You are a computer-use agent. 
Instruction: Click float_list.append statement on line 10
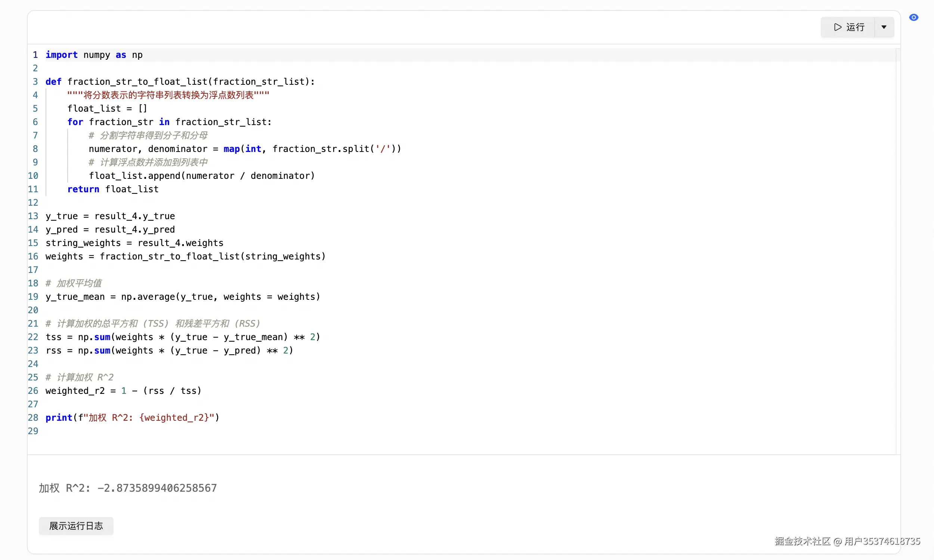tap(201, 175)
